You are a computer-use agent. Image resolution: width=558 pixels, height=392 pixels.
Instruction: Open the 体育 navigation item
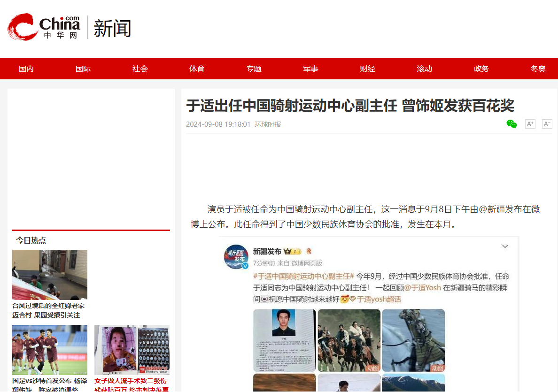197,69
